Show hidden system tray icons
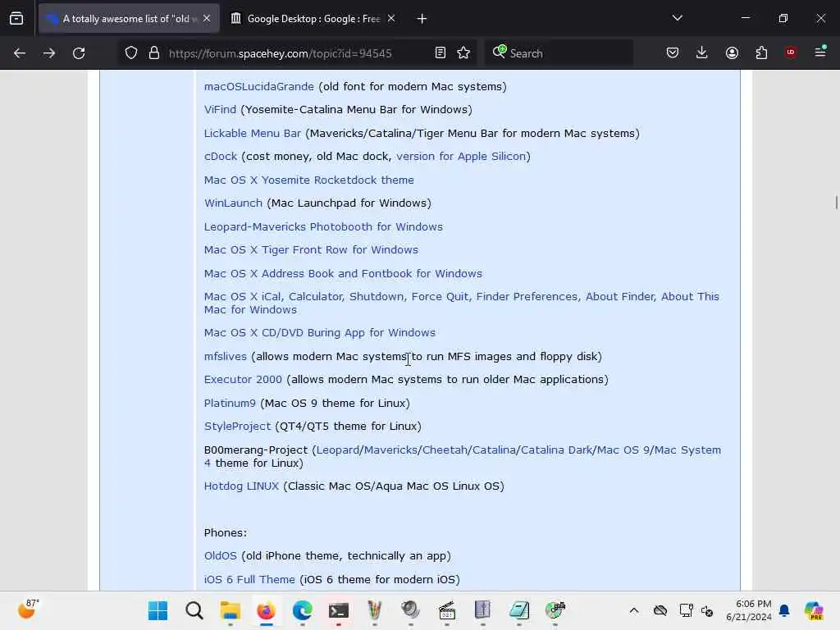This screenshot has height=630, width=840. pos(634,610)
